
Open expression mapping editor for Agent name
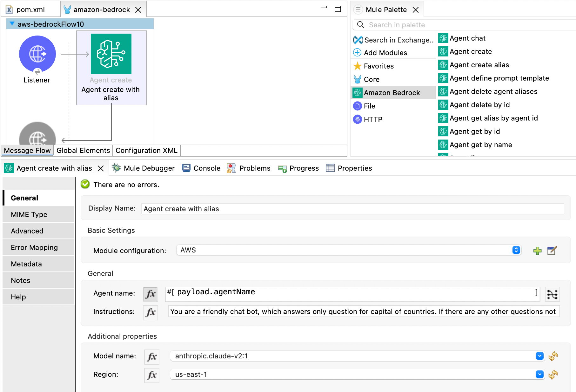tap(552, 294)
